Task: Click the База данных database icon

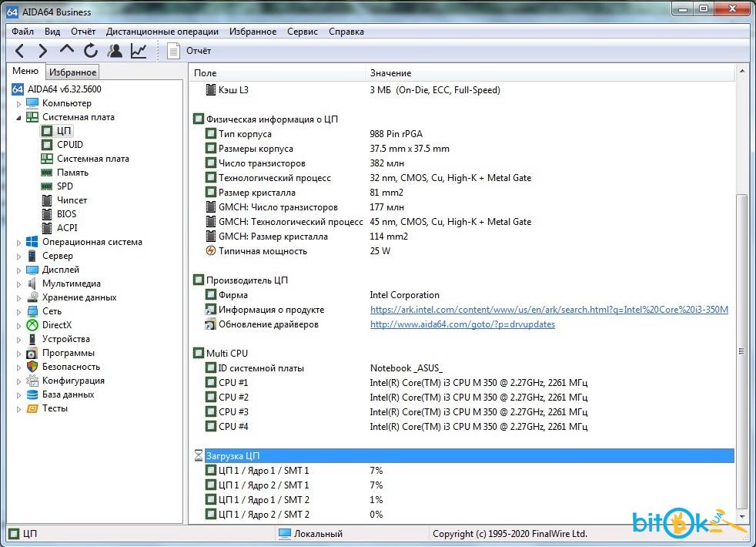Action: (x=32, y=395)
